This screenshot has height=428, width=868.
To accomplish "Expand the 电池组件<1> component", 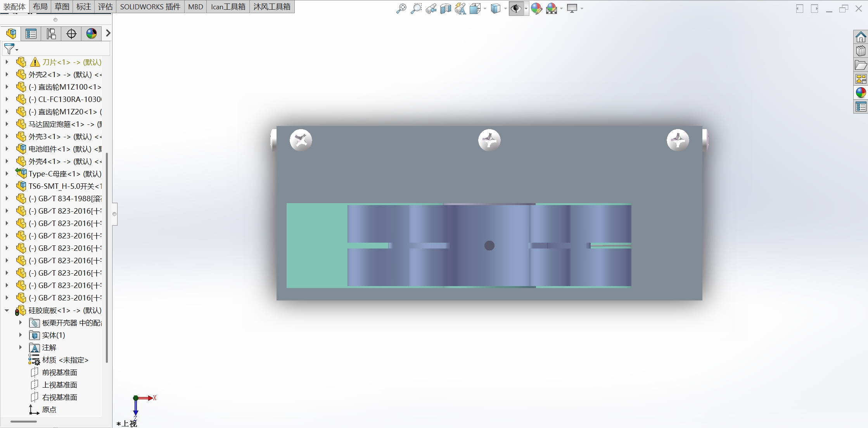I will click(7, 149).
